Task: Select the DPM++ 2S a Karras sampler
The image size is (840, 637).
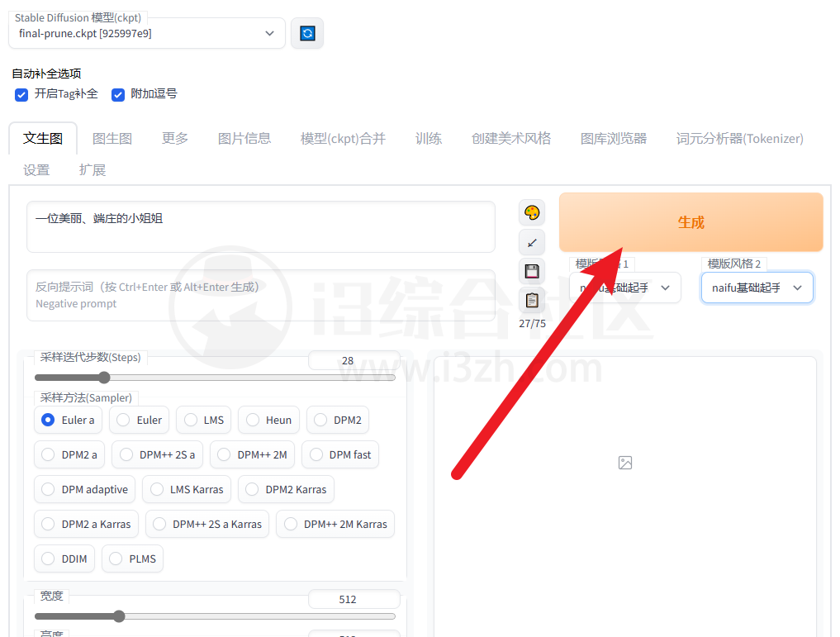Action: click(207, 524)
